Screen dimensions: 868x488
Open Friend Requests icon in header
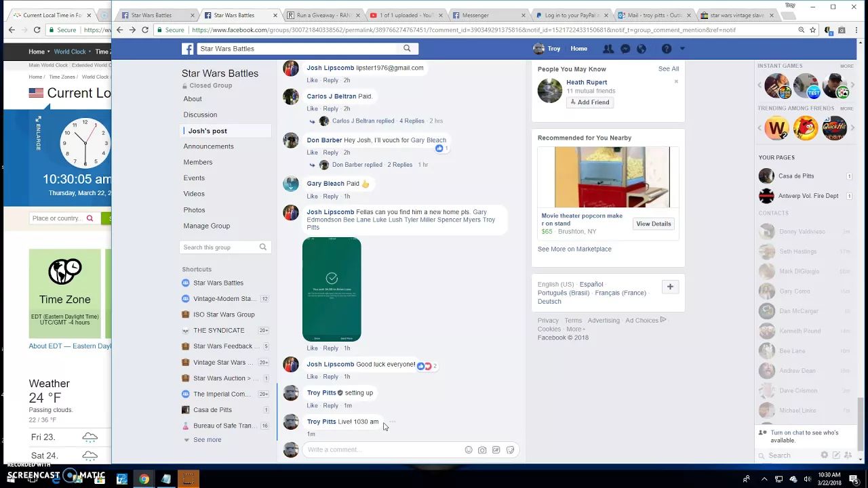click(x=608, y=49)
